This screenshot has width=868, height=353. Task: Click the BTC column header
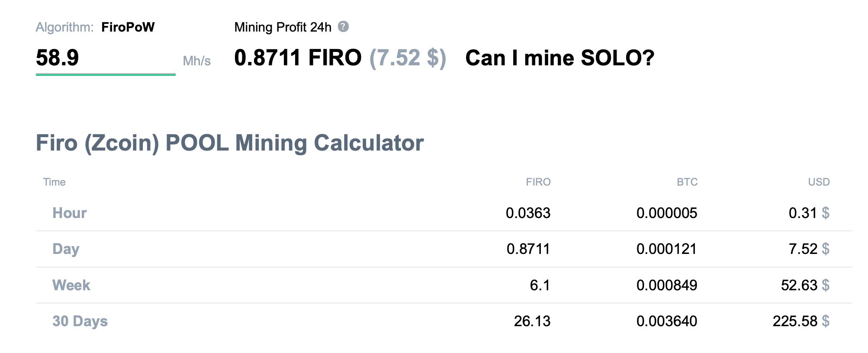pos(687,182)
